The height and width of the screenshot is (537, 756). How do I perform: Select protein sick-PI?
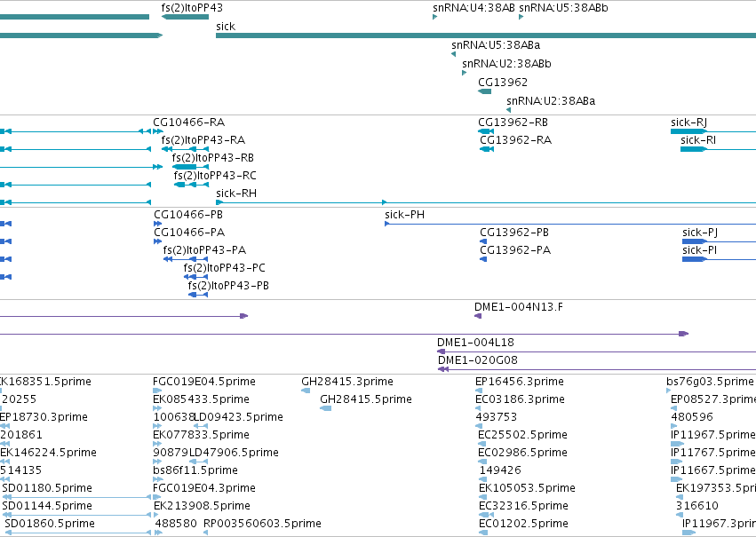point(700,250)
